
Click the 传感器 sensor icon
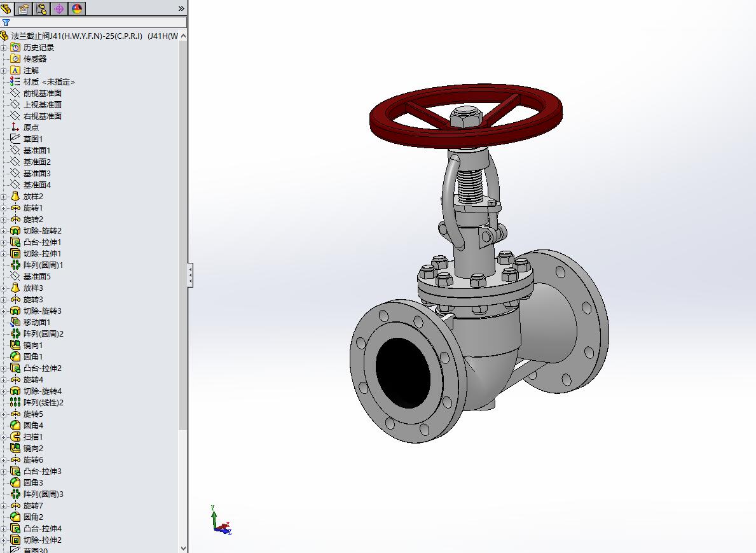click(x=15, y=59)
